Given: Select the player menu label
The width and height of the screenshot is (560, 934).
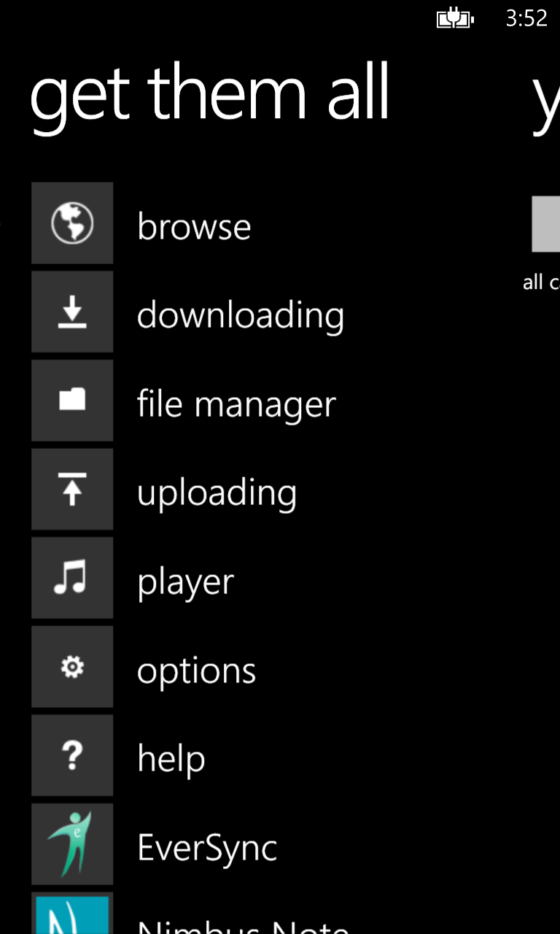Looking at the screenshot, I should [186, 584].
